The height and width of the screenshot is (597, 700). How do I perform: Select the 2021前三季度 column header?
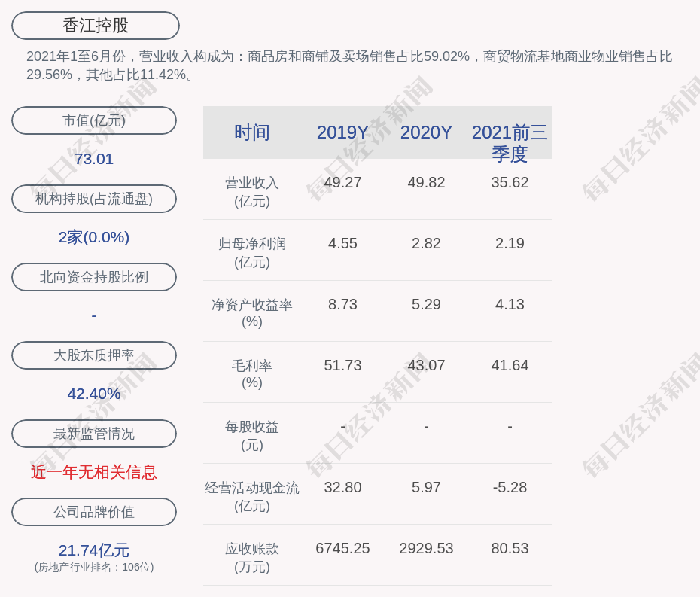510,143
